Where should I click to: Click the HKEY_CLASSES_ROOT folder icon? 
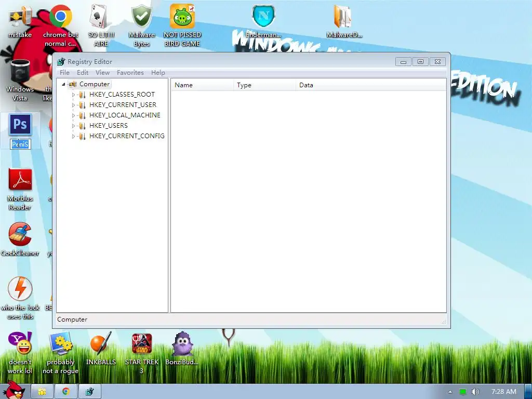pos(82,95)
